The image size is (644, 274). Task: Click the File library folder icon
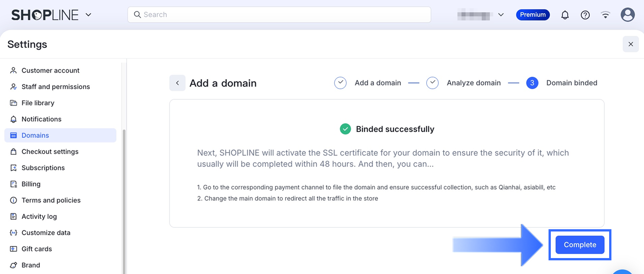point(13,103)
